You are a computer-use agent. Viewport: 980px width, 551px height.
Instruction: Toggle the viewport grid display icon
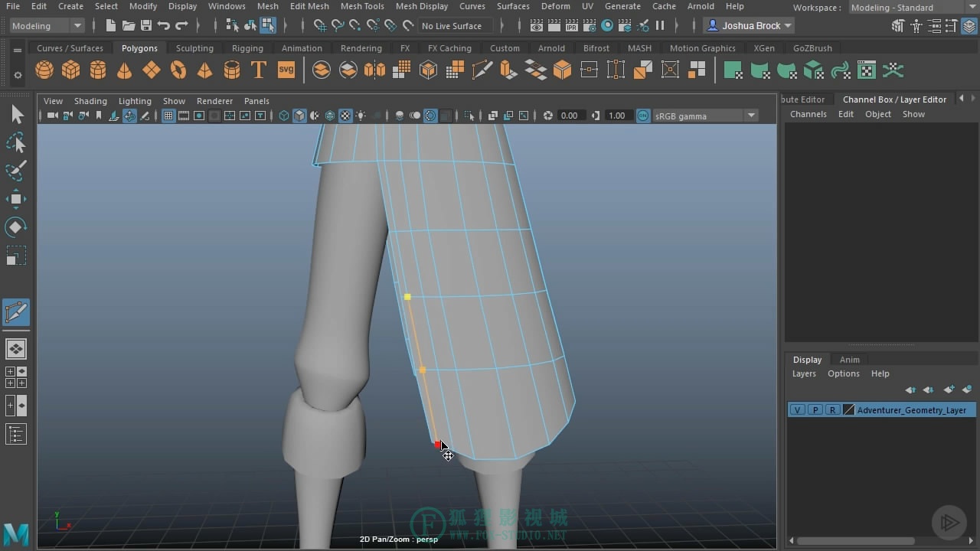tap(168, 116)
